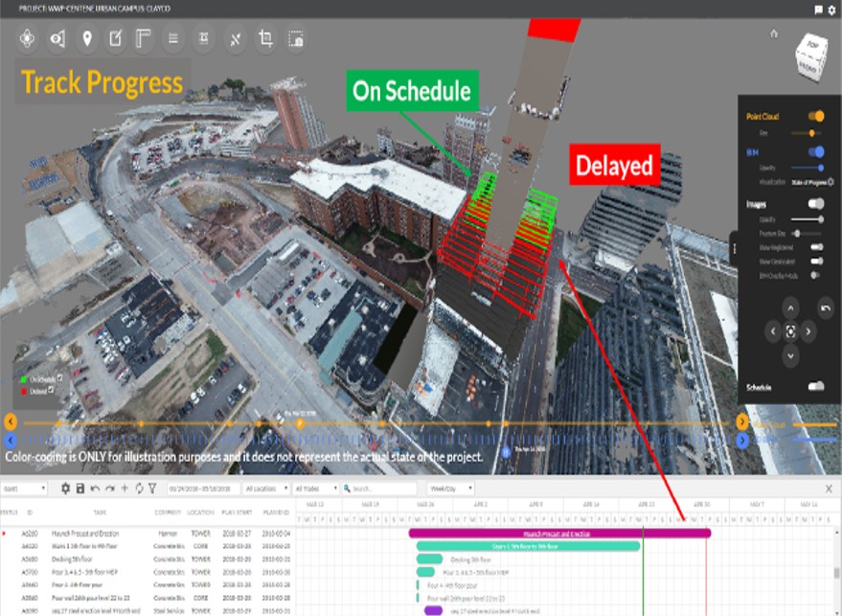This screenshot has height=616, width=842.
Task: Select the crop tool in the toolbar
Action: pyautogui.click(x=266, y=39)
